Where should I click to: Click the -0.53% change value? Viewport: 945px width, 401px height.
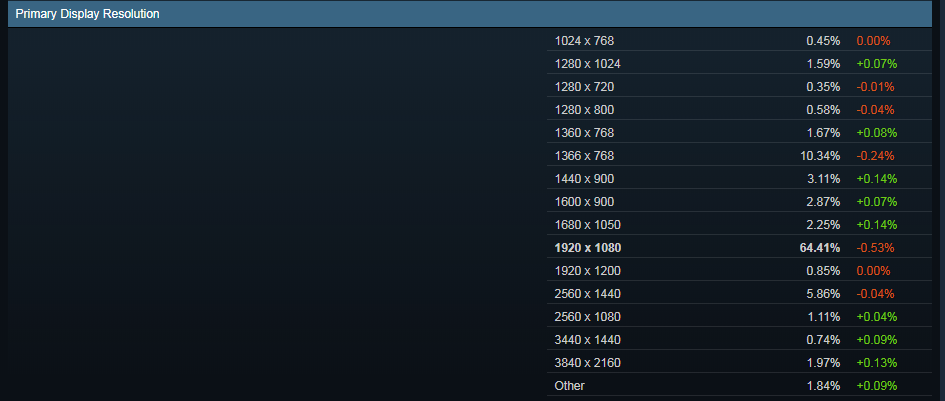coord(875,248)
